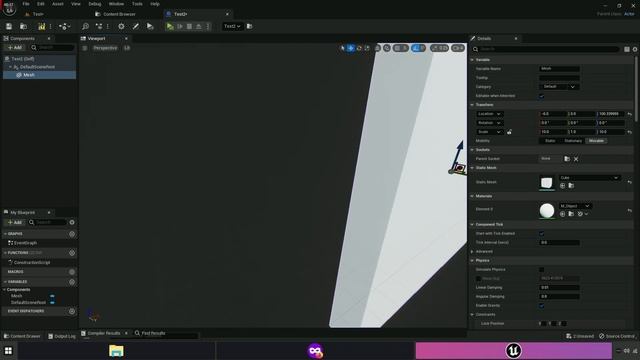Click the Perspective viewport mode button
Image resolution: width=640 pixels, height=360 pixels.
[x=105, y=48]
